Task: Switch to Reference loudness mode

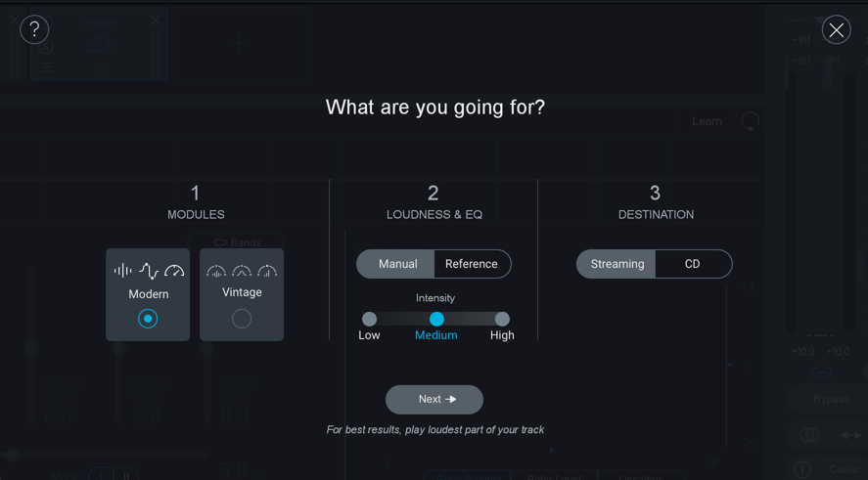Action: point(473,264)
